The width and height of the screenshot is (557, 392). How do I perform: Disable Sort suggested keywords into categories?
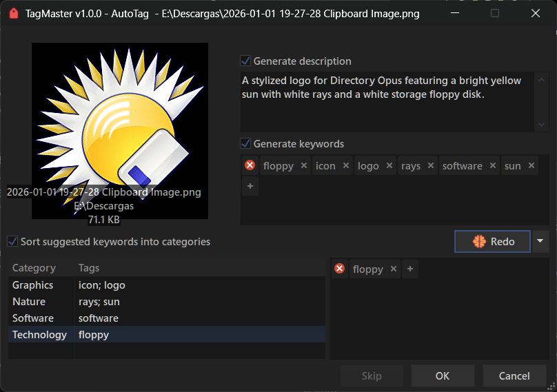[x=12, y=242]
